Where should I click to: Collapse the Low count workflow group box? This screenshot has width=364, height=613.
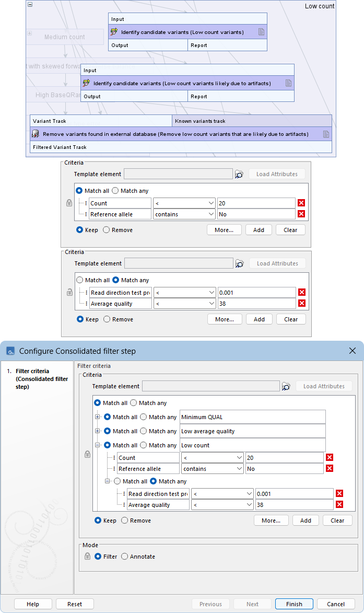(x=30, y=5)
